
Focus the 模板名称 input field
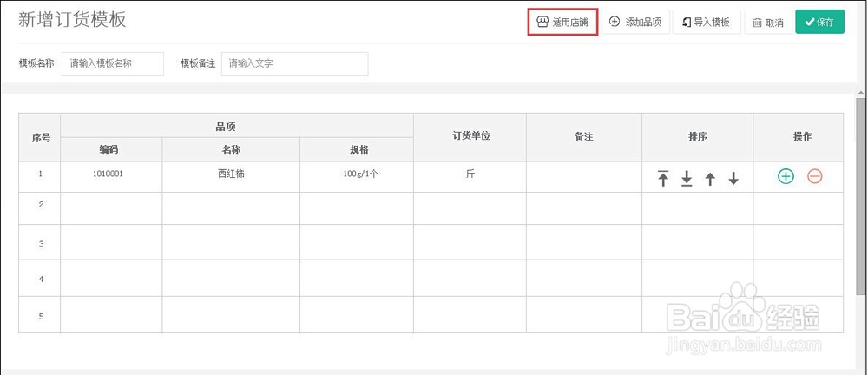coord(113,63)
